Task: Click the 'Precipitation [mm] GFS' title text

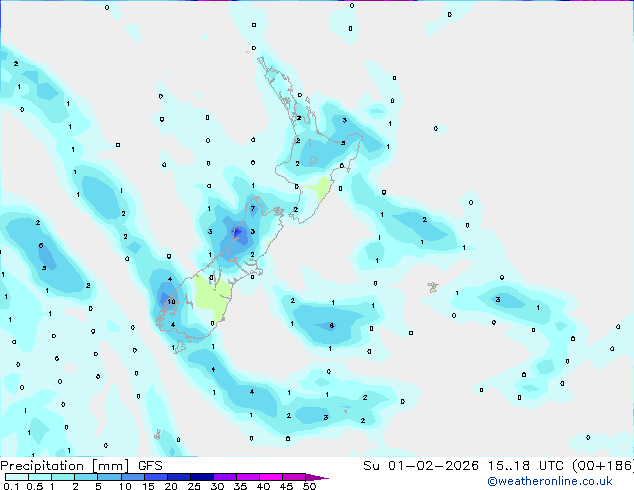Action: 81,466
